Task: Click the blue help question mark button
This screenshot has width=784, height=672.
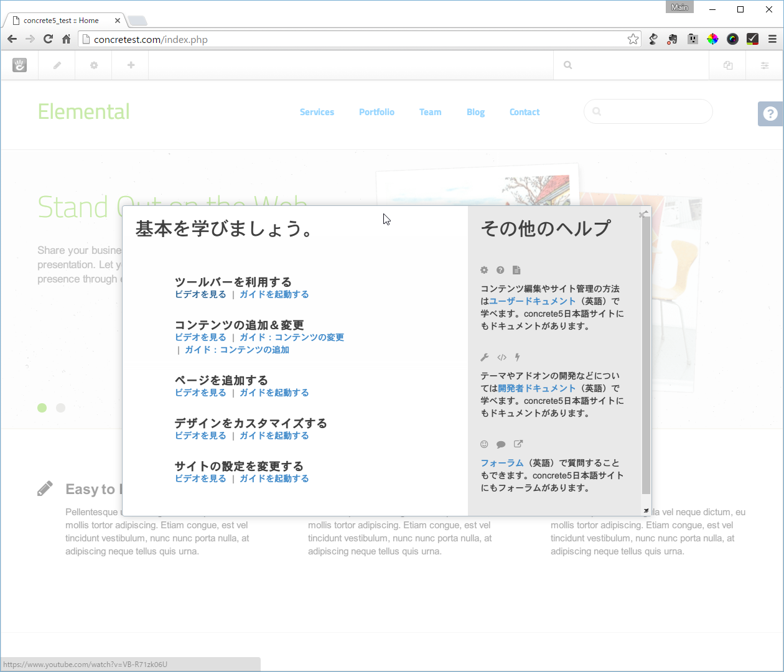Action: [770, 113]
